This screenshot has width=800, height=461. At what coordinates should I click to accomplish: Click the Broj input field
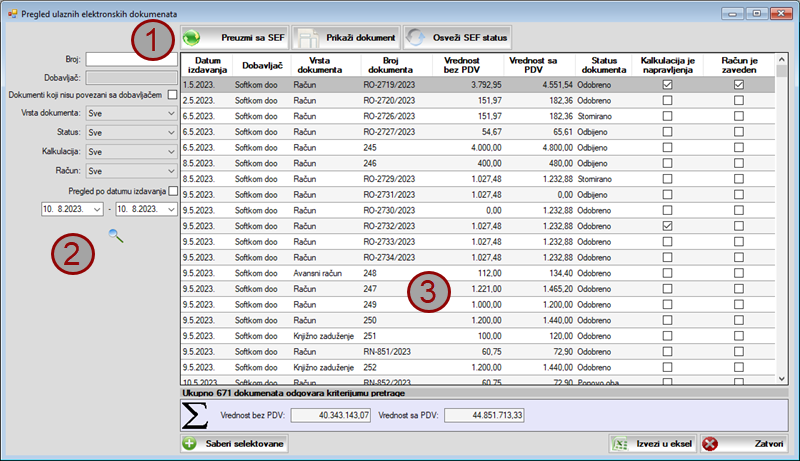pos(131,59)
